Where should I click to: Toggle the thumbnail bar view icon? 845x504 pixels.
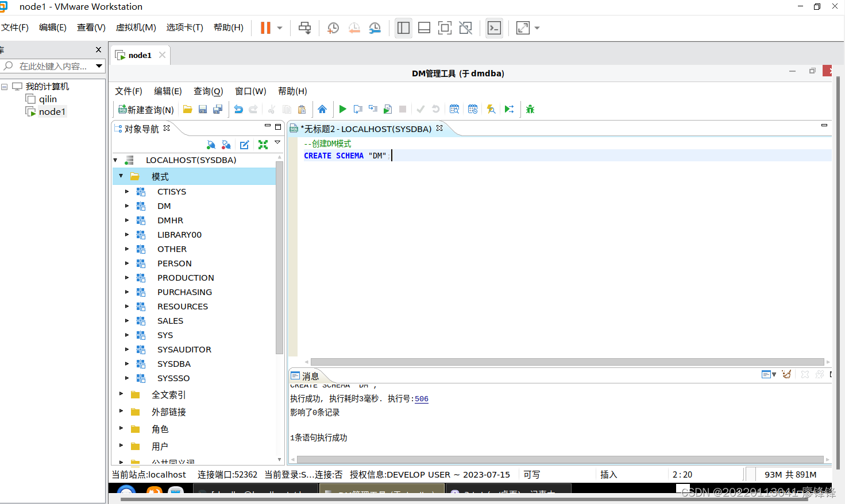pyautogui.click(x=425, y=28)
